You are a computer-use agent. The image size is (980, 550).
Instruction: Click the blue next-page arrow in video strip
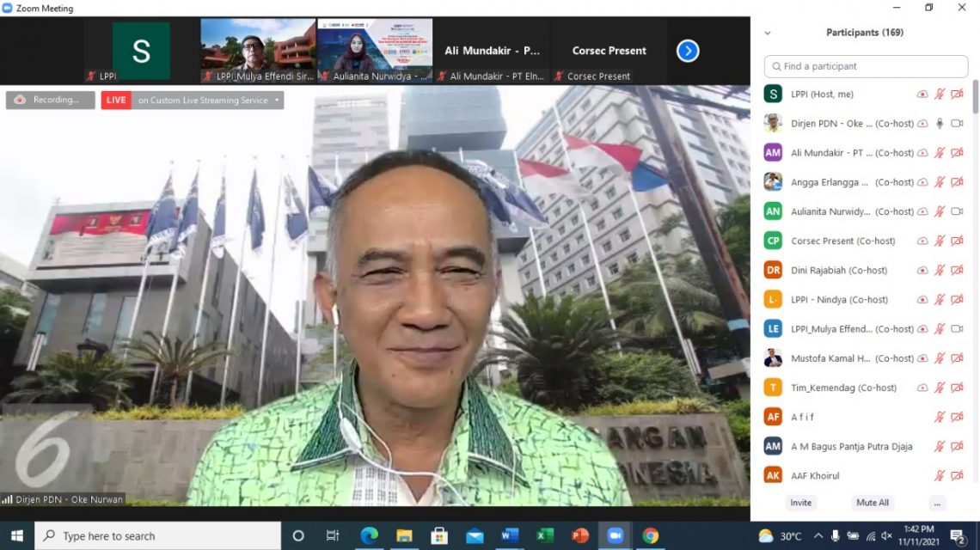(687, 51)
